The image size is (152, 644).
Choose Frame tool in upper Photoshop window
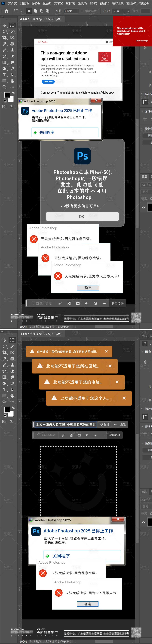tap(12, 38)
